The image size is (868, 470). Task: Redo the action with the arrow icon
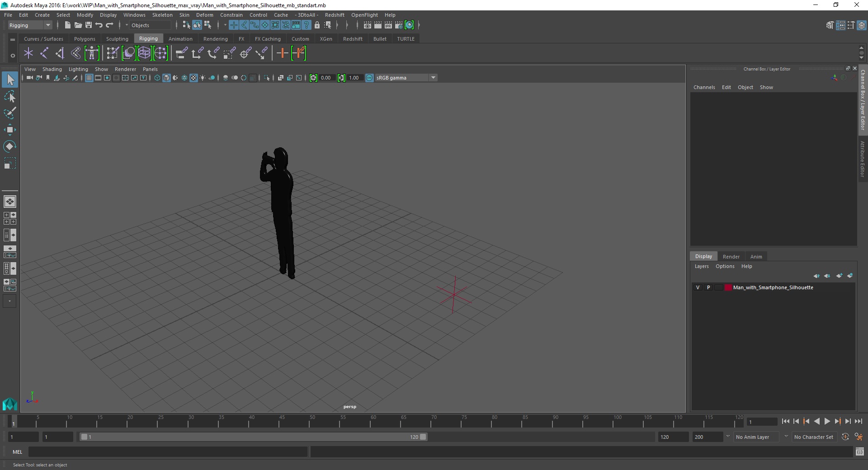coord(110,25)
